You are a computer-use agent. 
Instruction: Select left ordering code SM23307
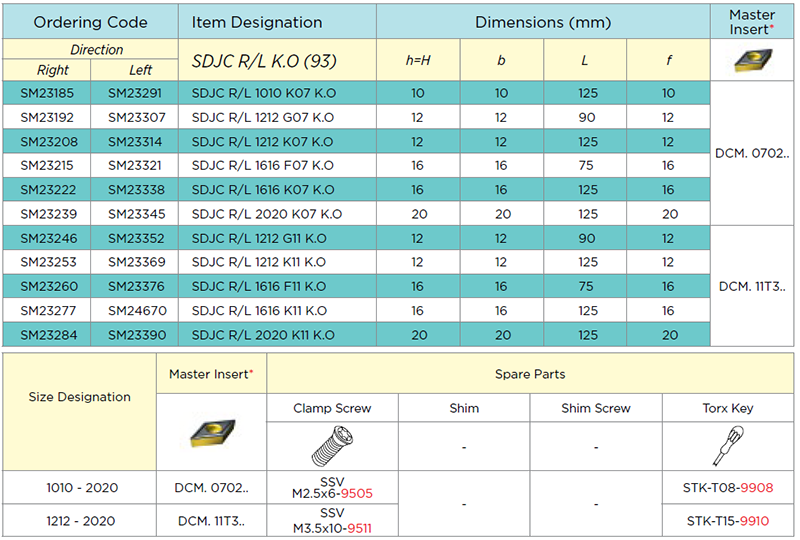[x=137, y=117]
